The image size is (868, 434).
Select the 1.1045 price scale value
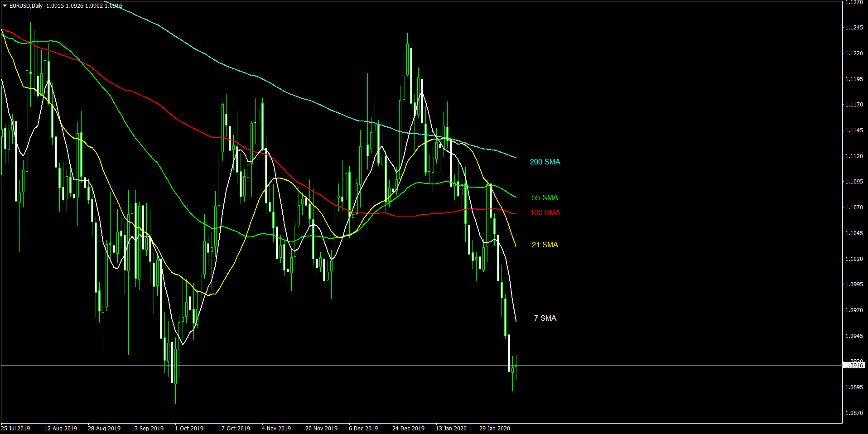click(x=854, y=233)
